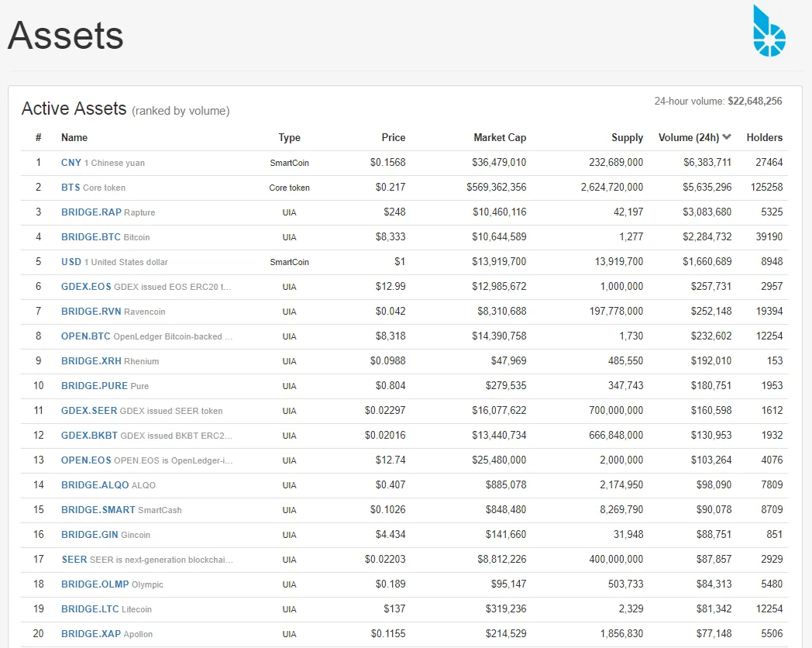This screenshot has width=812, height=648.
Task: Open the OPEN.BTC asset link
Action: 85,336
